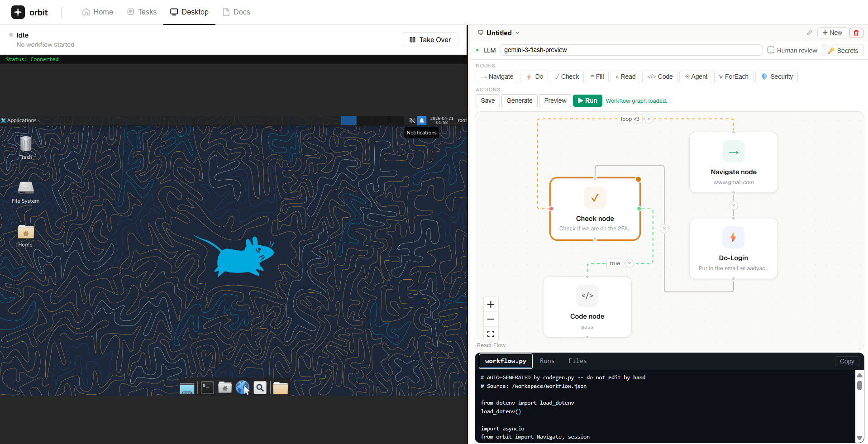Click the Preview button
The width and height of the screenshot is (868, 444).
[x=555, y=101]
